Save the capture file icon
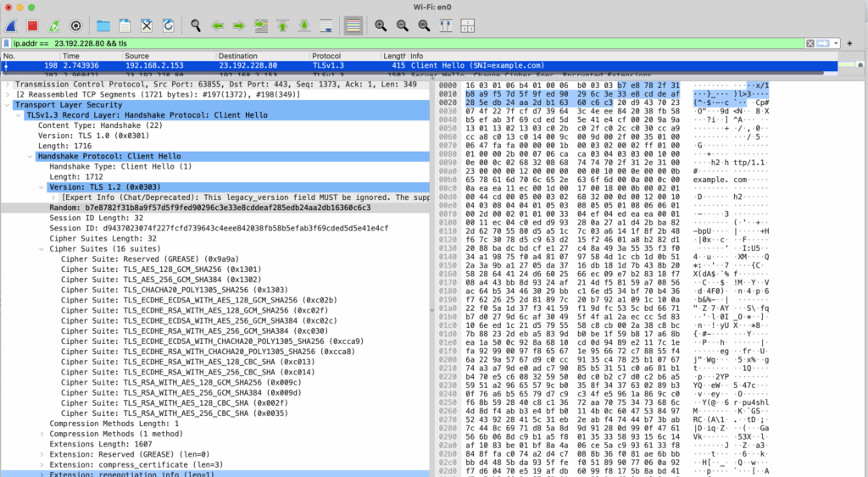Viewport: 868px width, 477px height. point(125,26)
